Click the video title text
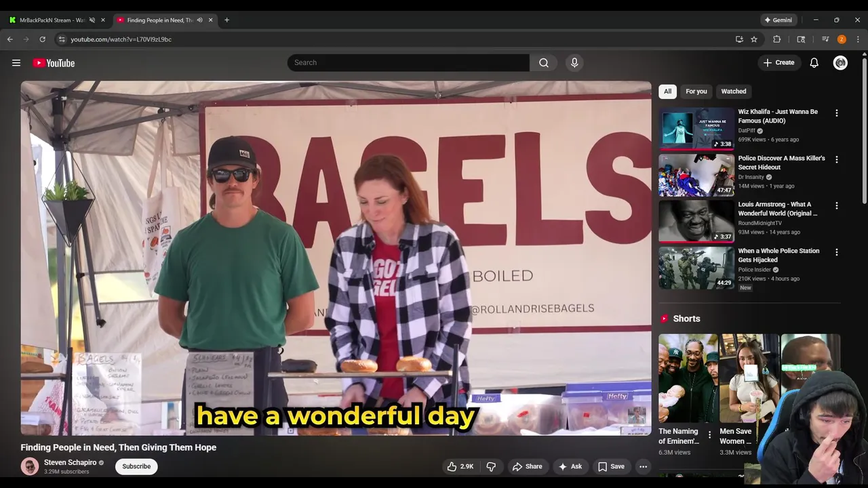Viewport: 868px width, 488px height. 119,447
